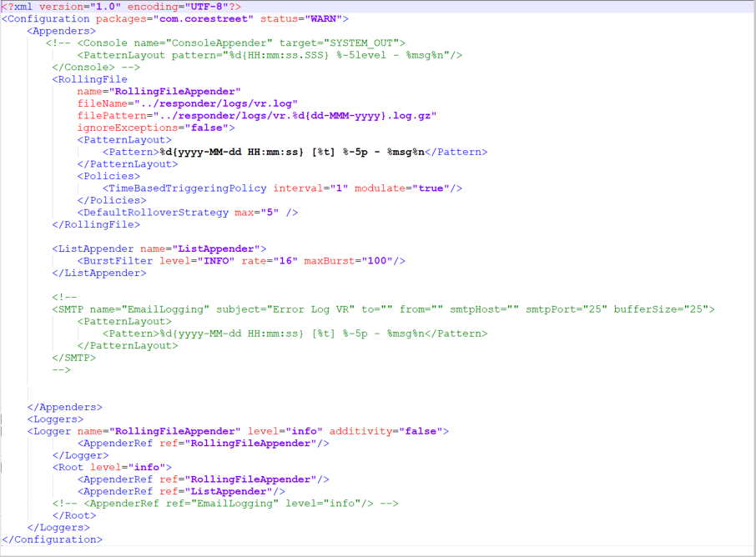756x557 pixels.
Task: Click the opening <ListAppender tag
Action: click(x=93, y=248)
